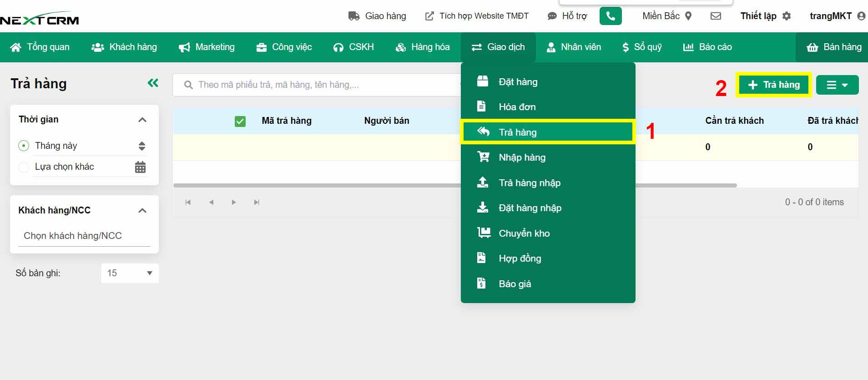Collapse the Khách hàng/NCC filter panel

142,210
